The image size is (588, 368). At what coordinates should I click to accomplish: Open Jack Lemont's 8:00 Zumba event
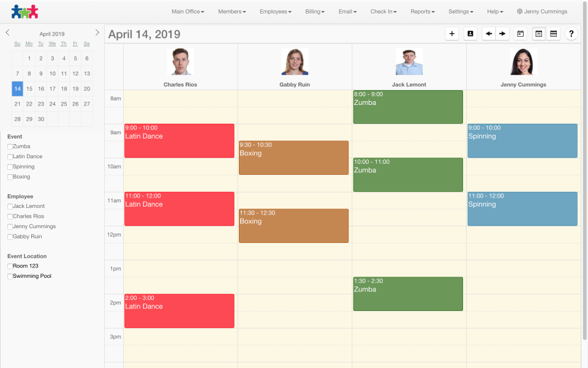[407, 107]
